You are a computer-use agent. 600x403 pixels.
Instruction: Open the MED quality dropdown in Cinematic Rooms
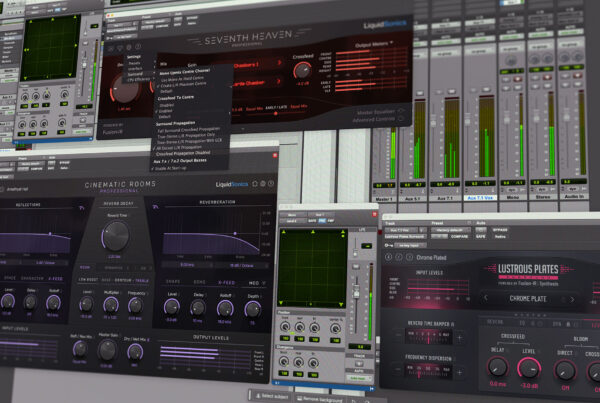tap(257, 283)
